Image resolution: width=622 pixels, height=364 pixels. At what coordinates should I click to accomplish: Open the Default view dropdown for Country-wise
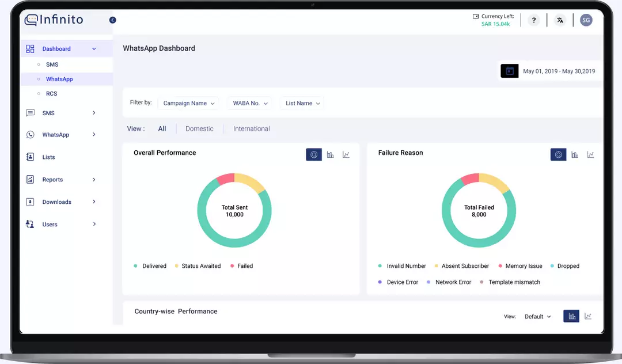click(x=537, y=316)
